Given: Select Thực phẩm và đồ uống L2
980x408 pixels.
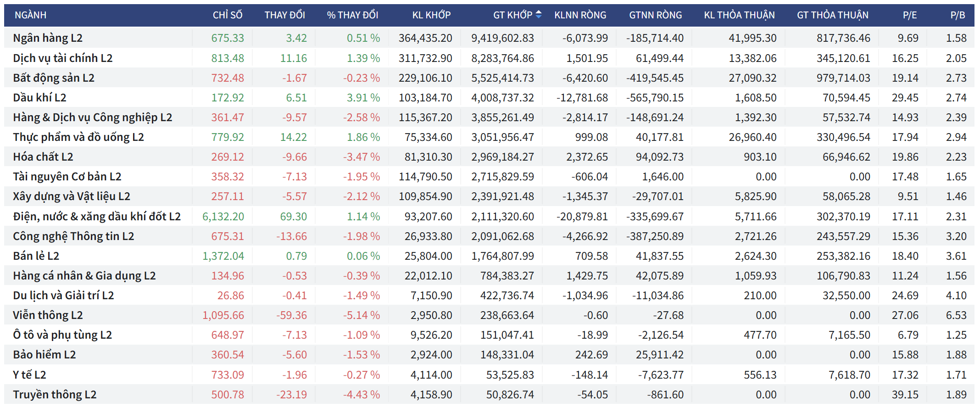Looking at the screenshot, I should (x=78, y=137).
